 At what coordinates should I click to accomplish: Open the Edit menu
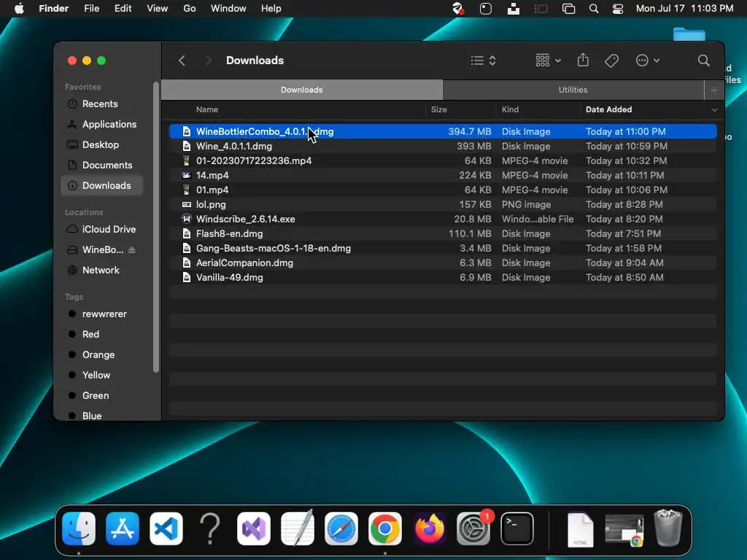[123, 9]
